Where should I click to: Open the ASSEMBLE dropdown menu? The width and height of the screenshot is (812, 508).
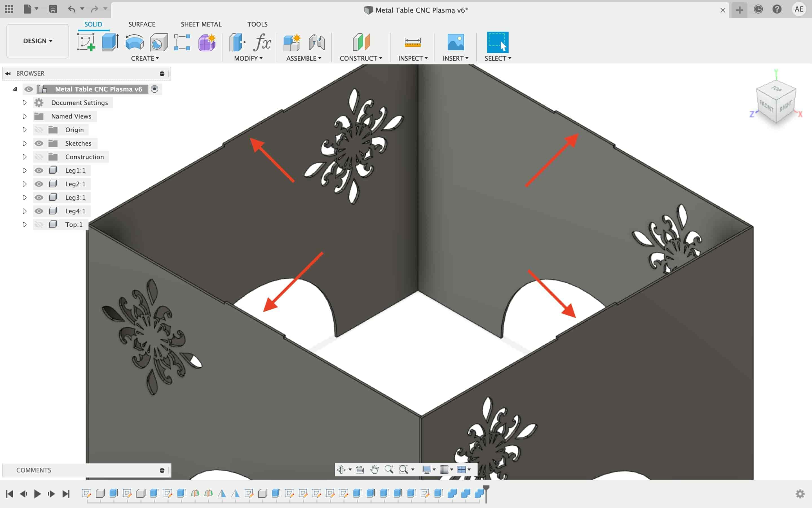304,58
